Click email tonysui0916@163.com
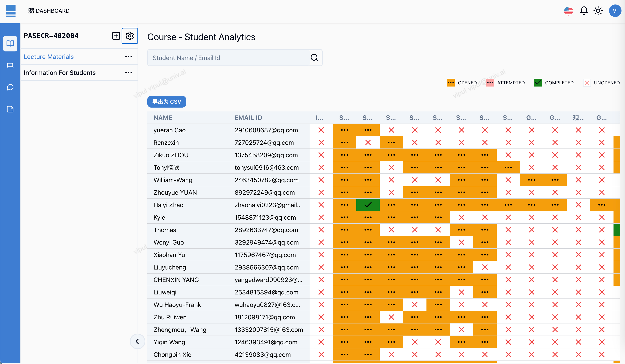 pos(267,168)
